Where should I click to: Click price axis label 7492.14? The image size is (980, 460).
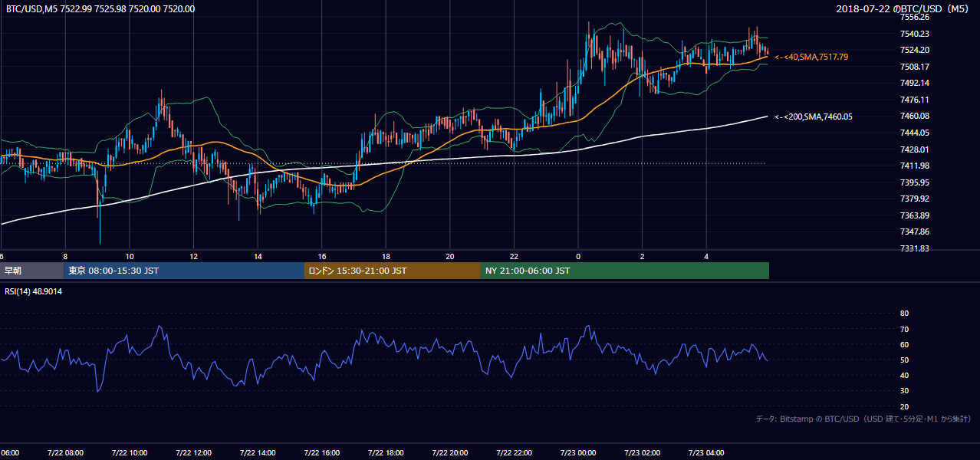click(915, 83)
